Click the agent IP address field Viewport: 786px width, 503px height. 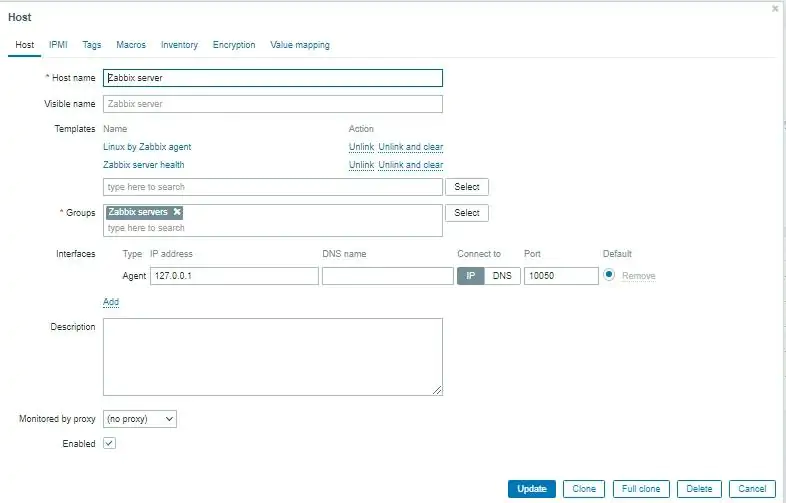pyautogui.click(x=234, y=276)
